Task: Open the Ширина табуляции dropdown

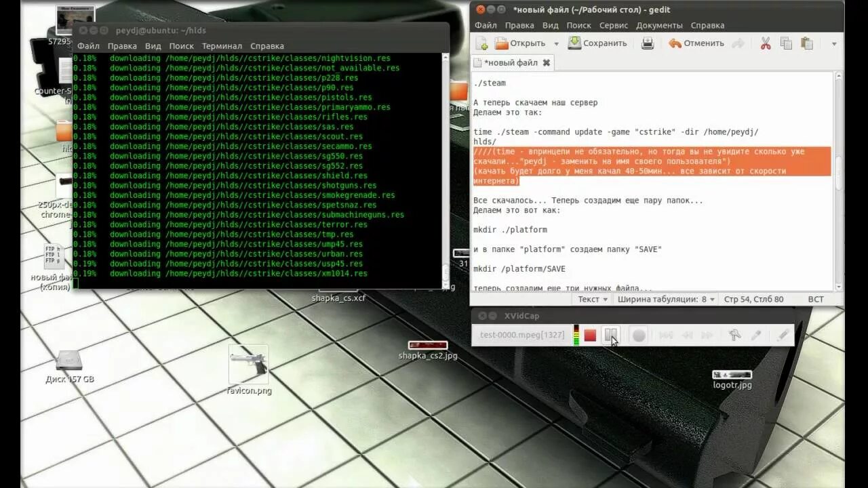Action: 666,299
